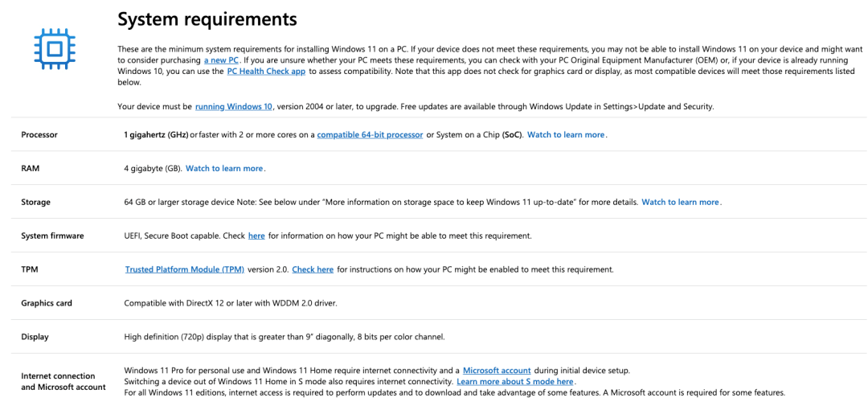The image size is (868, 402).
Task: Open the compatible 64-bit processor link
Action: (x=370, y=135)
